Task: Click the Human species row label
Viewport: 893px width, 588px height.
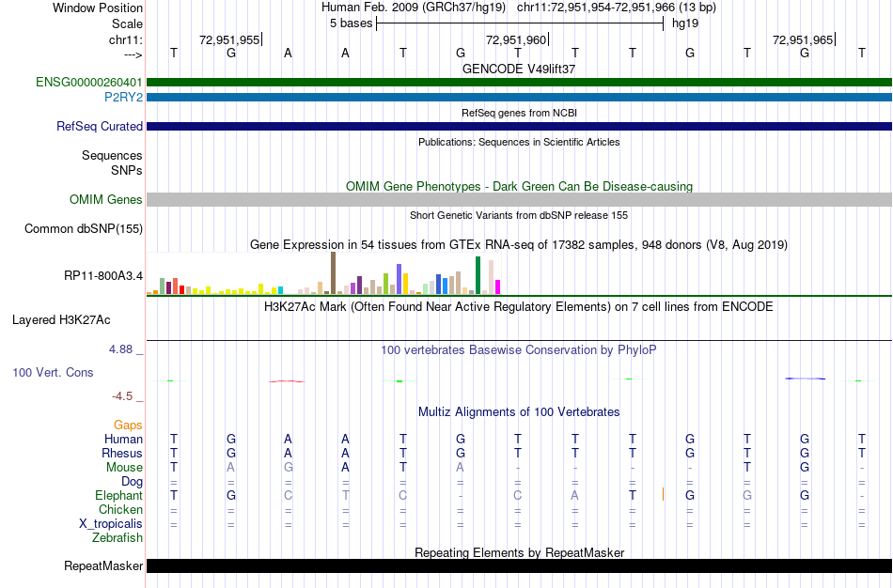Action: click(123, 439)
